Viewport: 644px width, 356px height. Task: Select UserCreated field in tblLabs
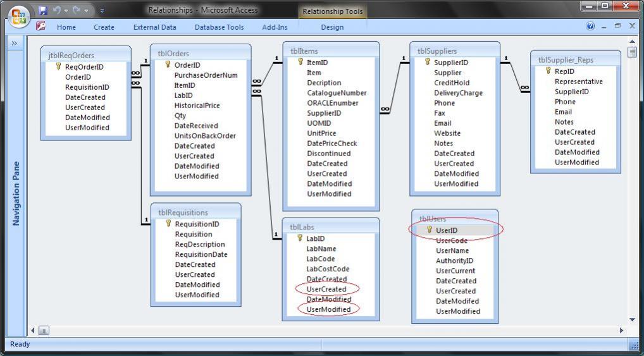click(326, 289)
